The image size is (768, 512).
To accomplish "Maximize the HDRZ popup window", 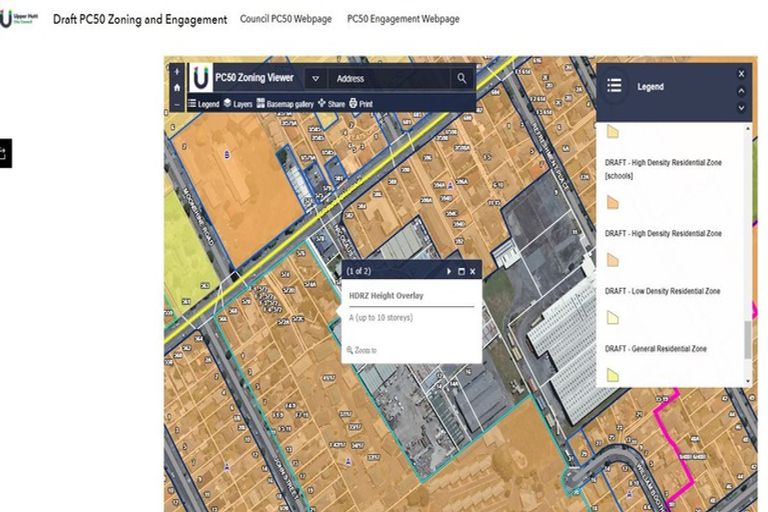I will [461, 271].
